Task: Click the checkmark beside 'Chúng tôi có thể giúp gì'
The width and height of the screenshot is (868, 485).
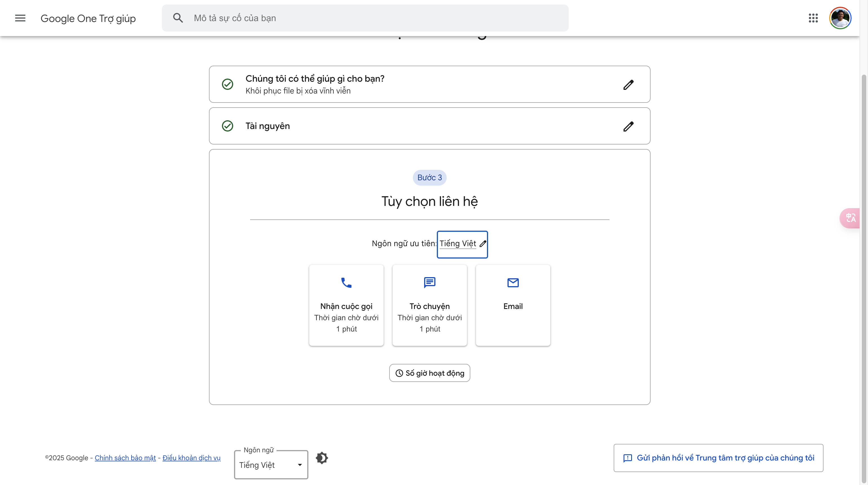Action: [x=228, y=84]
